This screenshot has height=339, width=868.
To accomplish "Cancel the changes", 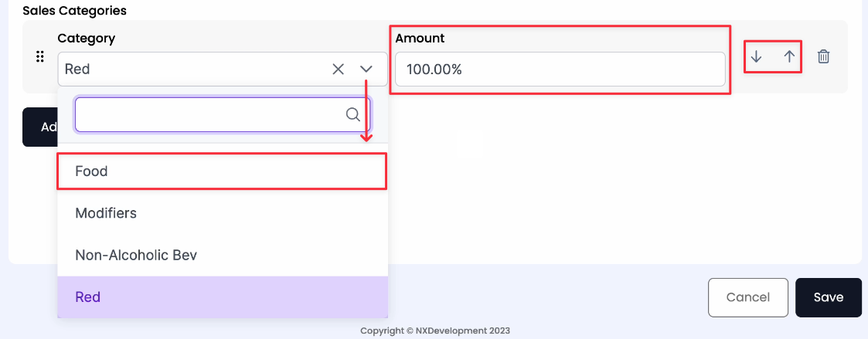I will [747, 297].
